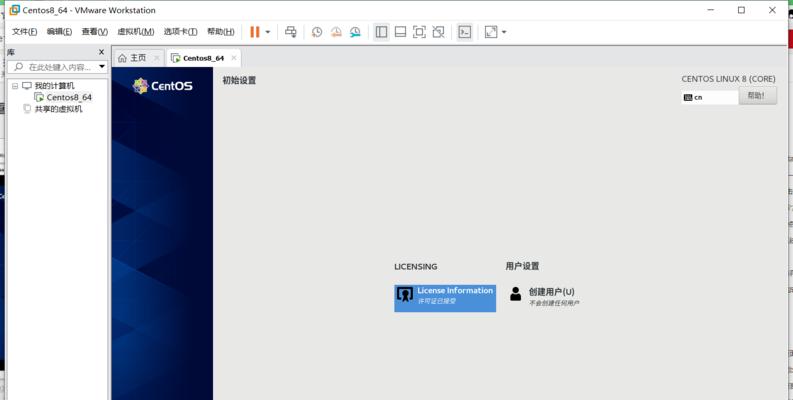
Task: Click the LICENSING section label
Action: point(416,266)
